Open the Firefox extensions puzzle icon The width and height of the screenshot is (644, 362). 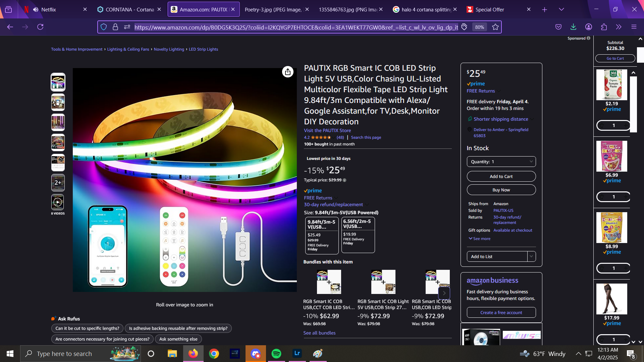point(604,27)
